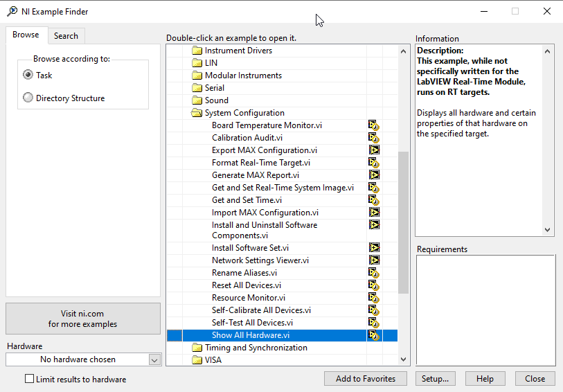The height and width of the screenshot is (392, 563).
Task: Expand the Timing and Synchronization folder
Action: pyautogui.click(x=197, y=348)
